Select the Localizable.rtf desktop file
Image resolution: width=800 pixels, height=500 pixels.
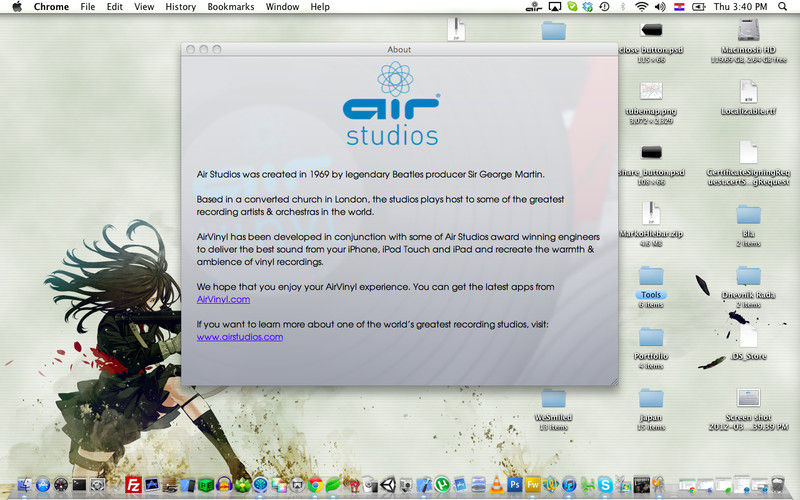748,92
